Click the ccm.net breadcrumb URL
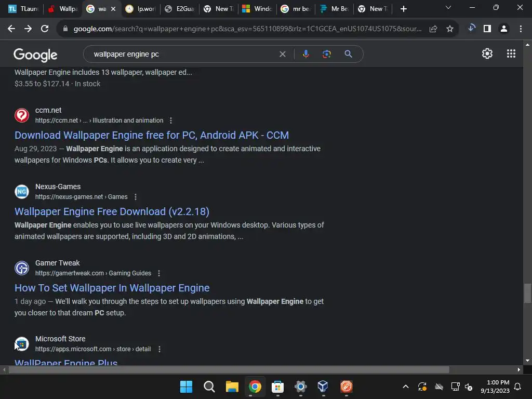The width and height of the screenshot is (532, 399). point(99,121)
